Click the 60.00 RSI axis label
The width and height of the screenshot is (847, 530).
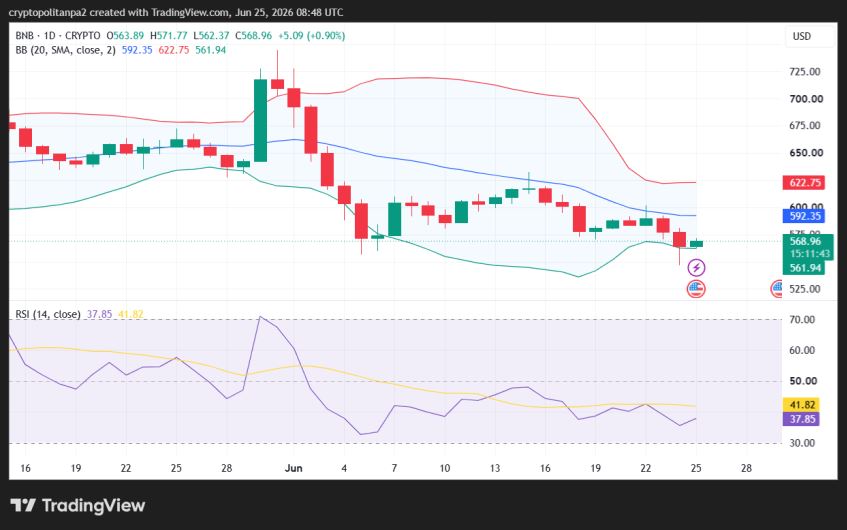(802, 351)
